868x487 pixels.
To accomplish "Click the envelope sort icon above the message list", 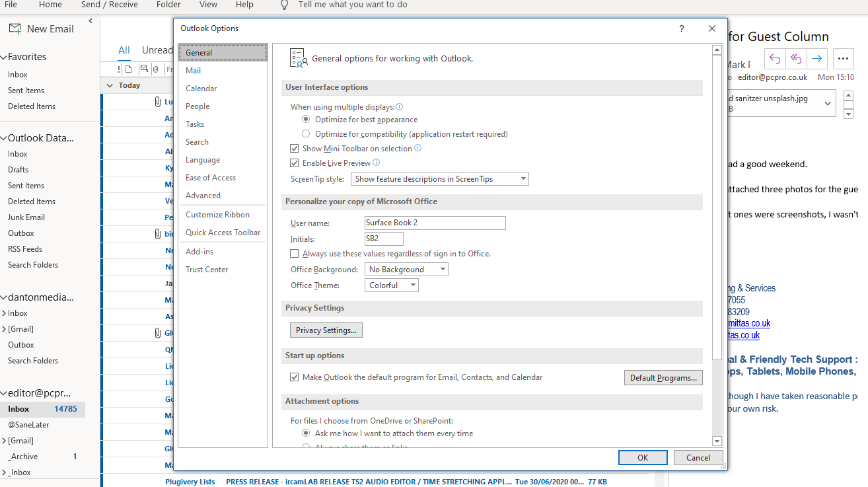I will (144, 69).
